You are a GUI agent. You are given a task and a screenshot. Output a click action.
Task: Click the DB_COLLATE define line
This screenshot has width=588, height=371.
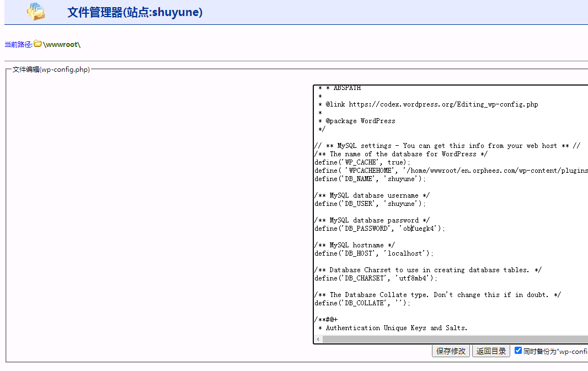[x=362, y=303]
